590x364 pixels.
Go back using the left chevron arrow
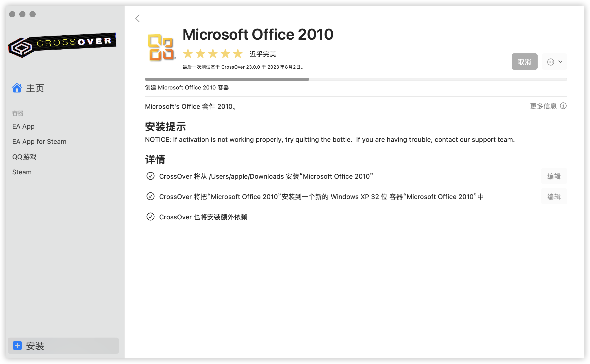coord(138,18)
